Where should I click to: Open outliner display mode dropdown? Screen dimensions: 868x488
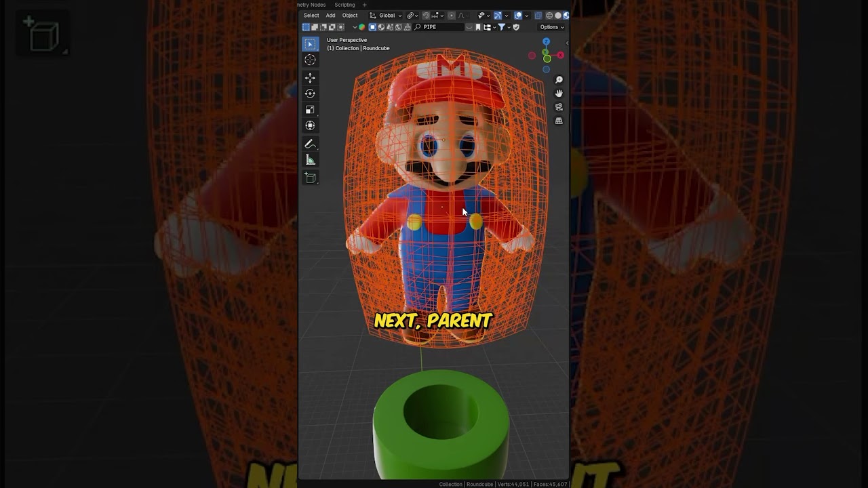[488, 27]
